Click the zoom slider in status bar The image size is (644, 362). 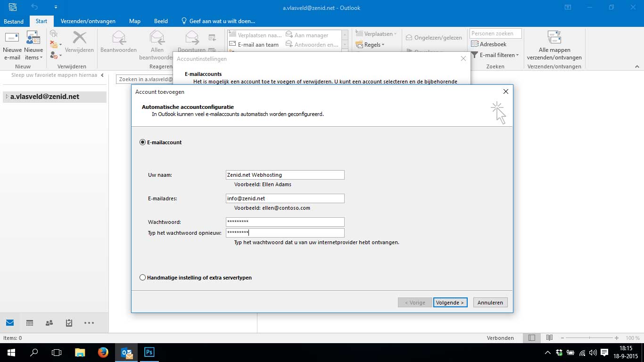589,338
